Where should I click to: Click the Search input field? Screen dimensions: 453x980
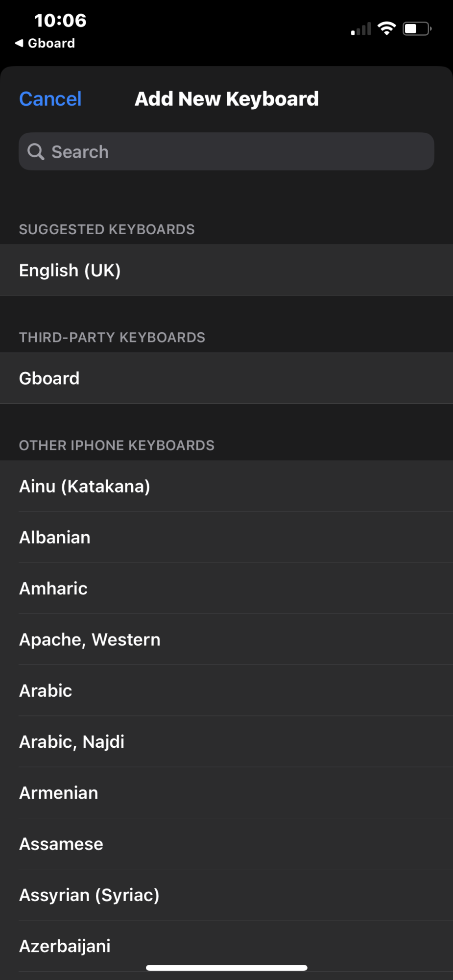point(235,152)
